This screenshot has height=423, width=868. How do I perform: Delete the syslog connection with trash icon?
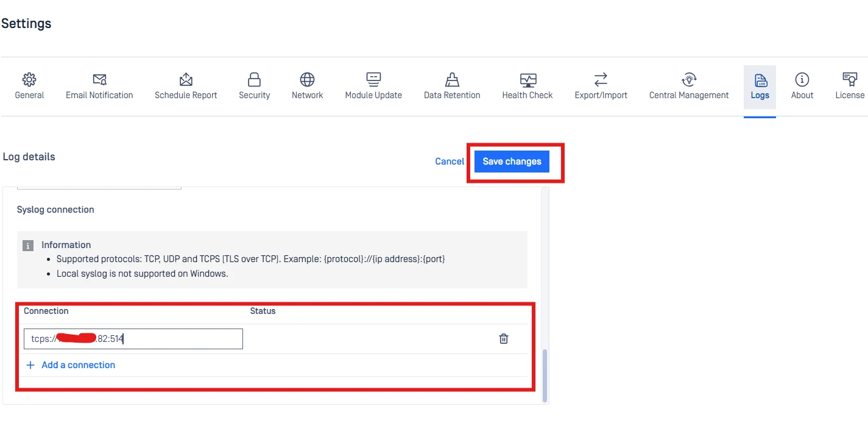504,339
